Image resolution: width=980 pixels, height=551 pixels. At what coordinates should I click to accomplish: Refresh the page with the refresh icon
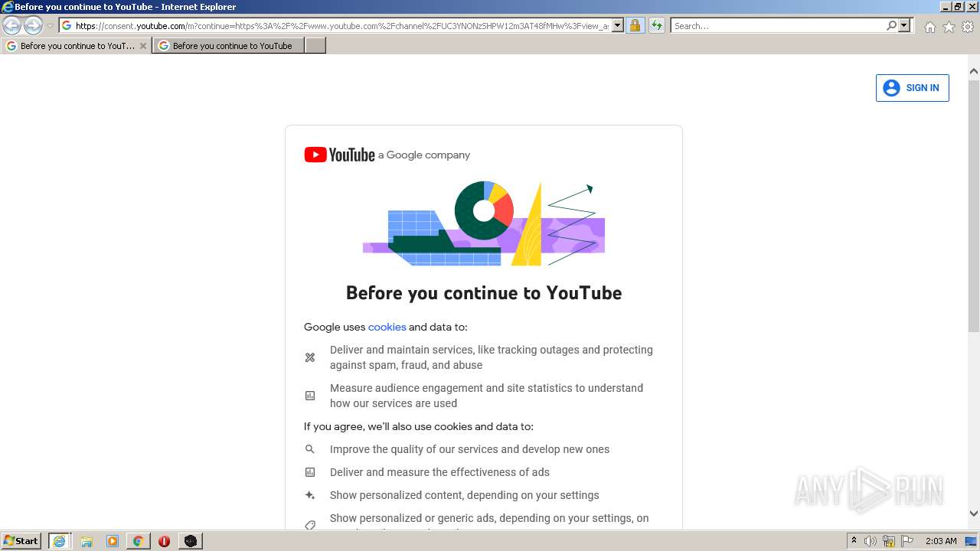point(656,26)
